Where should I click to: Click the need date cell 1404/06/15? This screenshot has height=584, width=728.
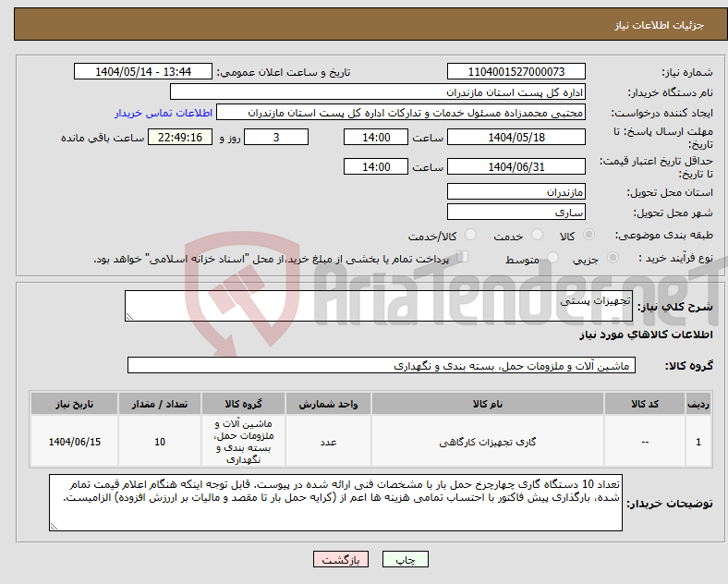click(x=74, y=442)
